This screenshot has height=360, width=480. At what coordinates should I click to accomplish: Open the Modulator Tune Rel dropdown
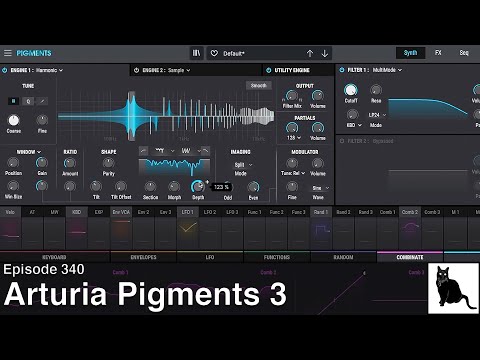point(293,173)
